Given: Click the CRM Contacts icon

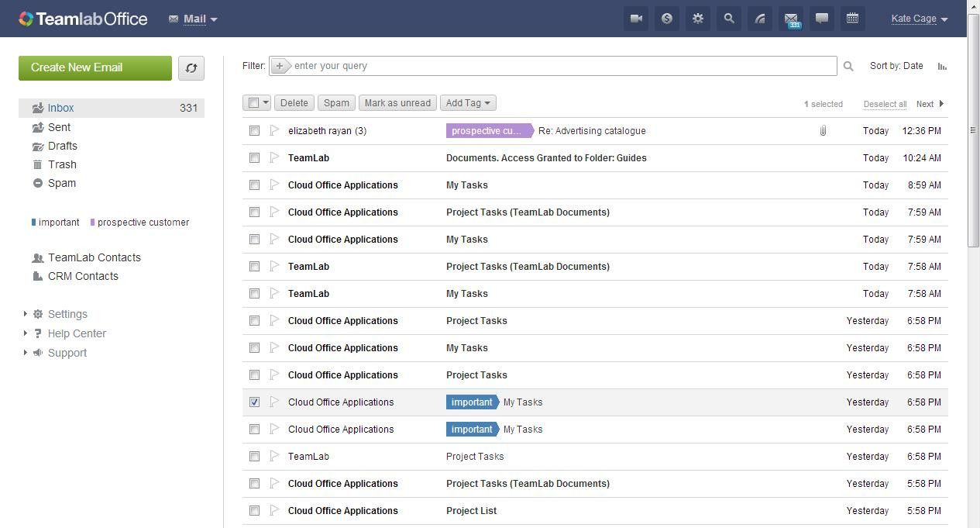Looking at the screenshot, I should tap(37, 276).
